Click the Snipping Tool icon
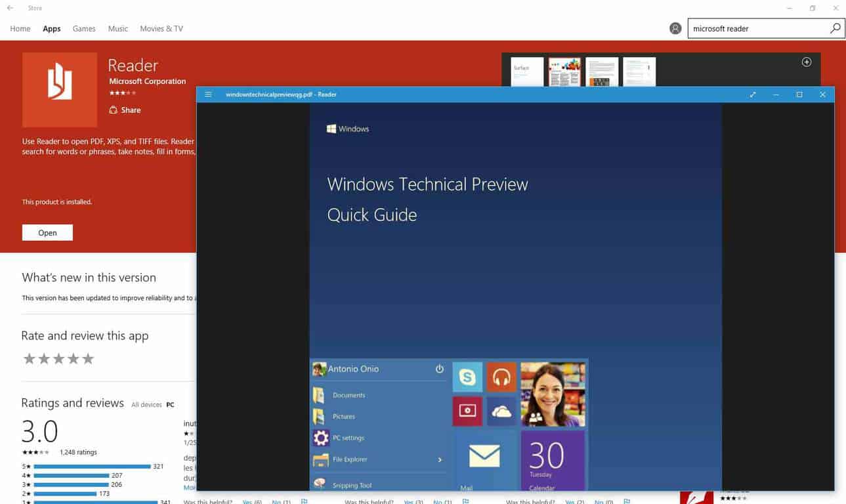Image resolution: width=846 pixels, height=504 pixels. [320, 484]
